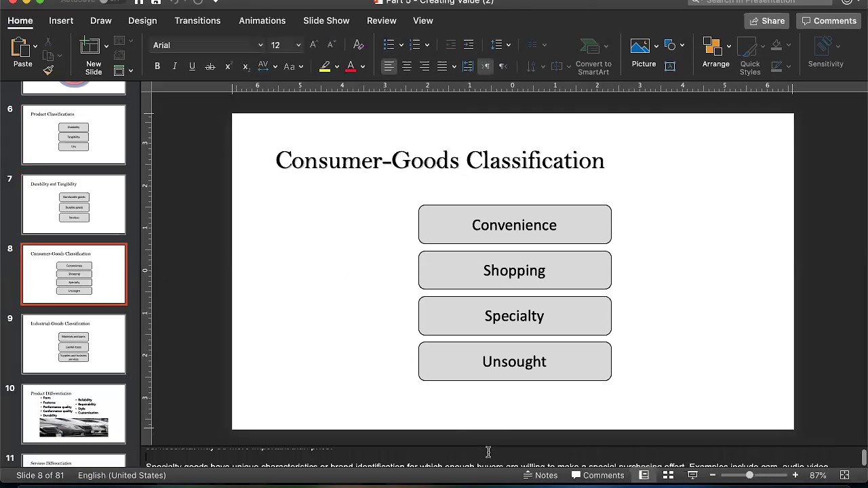The height and width of the screenshot is (488, 868).
Task: Open the Insert ribbon tab
Action: 61,20
